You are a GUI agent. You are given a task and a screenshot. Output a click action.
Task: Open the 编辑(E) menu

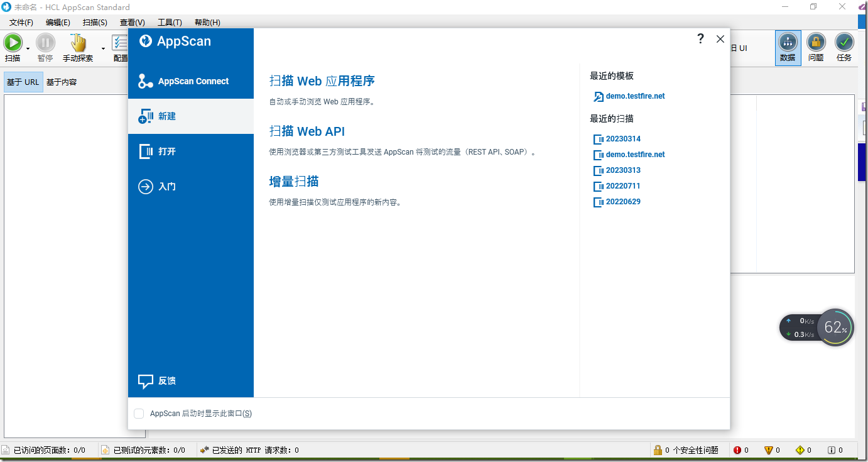[58, 23]
